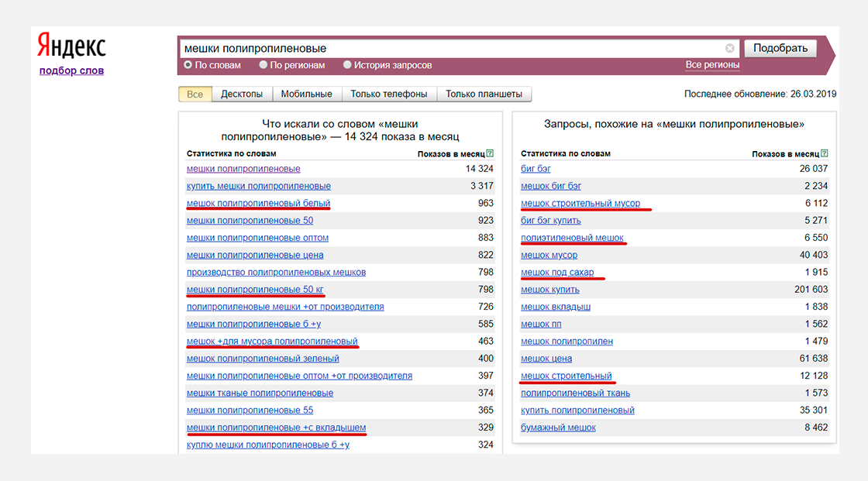868x481 pixels.
Task: Click the help icon beside right Показов в месяц
Action: coord(825,153)
